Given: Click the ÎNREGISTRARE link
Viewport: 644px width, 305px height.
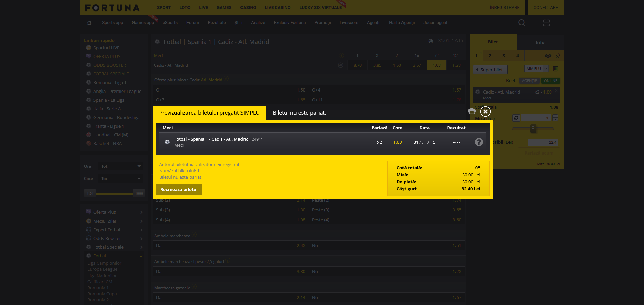Looking at the screenshot, I should (x=504, y=7).
